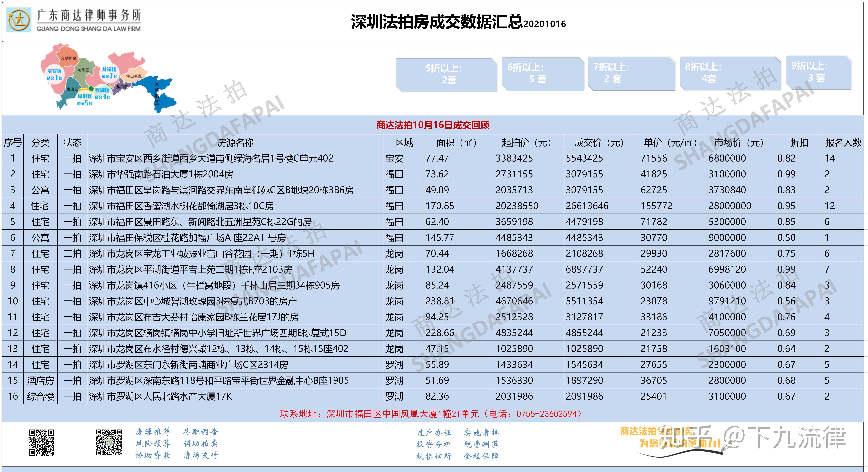Screen dimensions: 868x472
Task: Select the listing '深圳市华强南路石油大厦1栋2004房'
Action: click(x=161, y=174)
